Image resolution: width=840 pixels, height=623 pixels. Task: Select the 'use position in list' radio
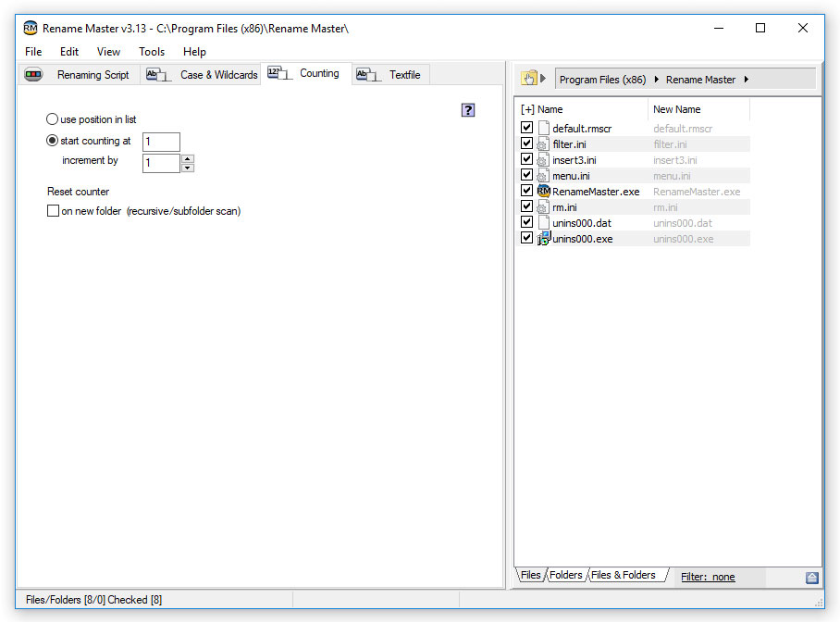[52, 119]
